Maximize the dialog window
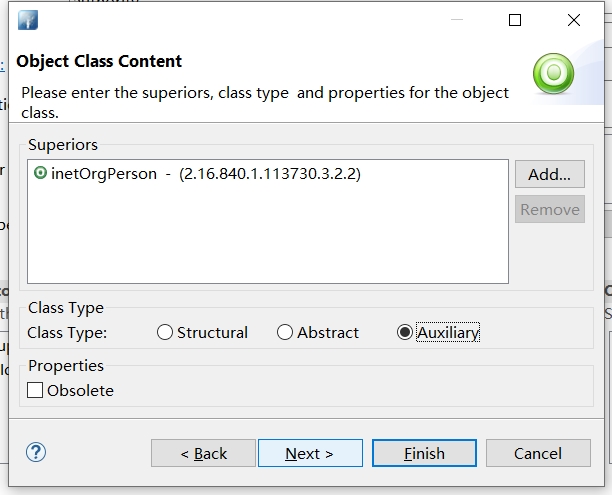This screenshot has height=495, width=612. point(515,20)
